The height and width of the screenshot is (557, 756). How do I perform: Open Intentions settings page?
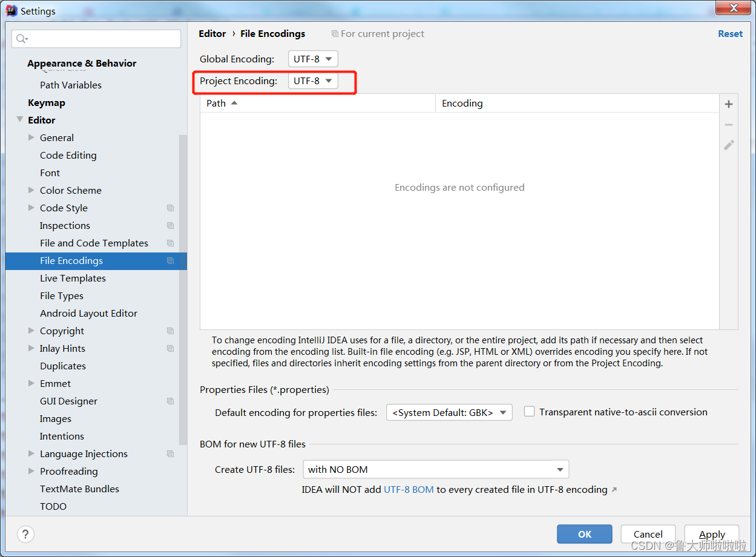coord(62,436)
